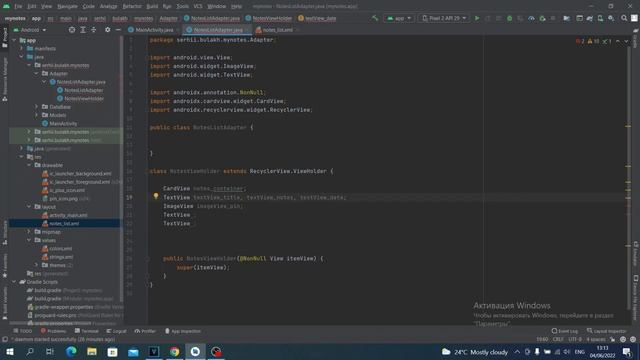Collapse the drawable folder
The image size is (640, 360).
(x=29, y=165)
